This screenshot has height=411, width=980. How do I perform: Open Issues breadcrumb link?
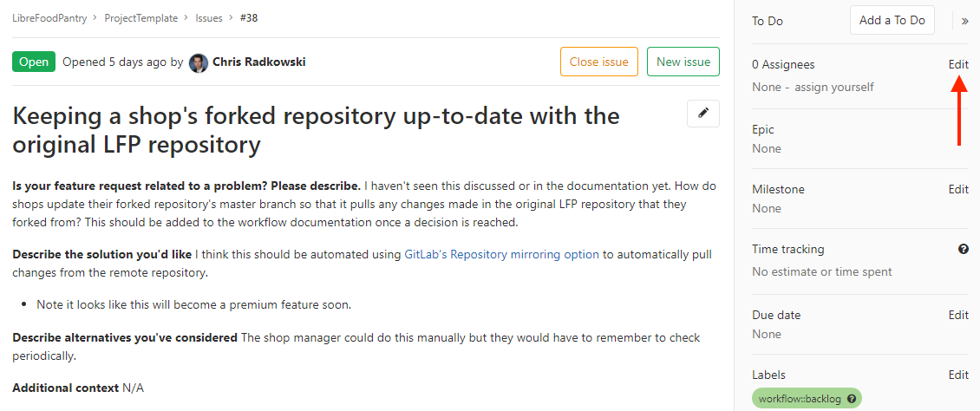[x=208, y=18]
